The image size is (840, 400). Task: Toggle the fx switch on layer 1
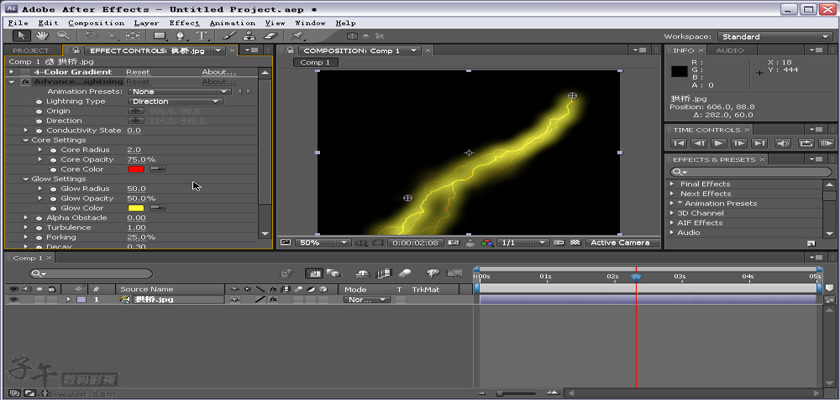coord(273,300)
